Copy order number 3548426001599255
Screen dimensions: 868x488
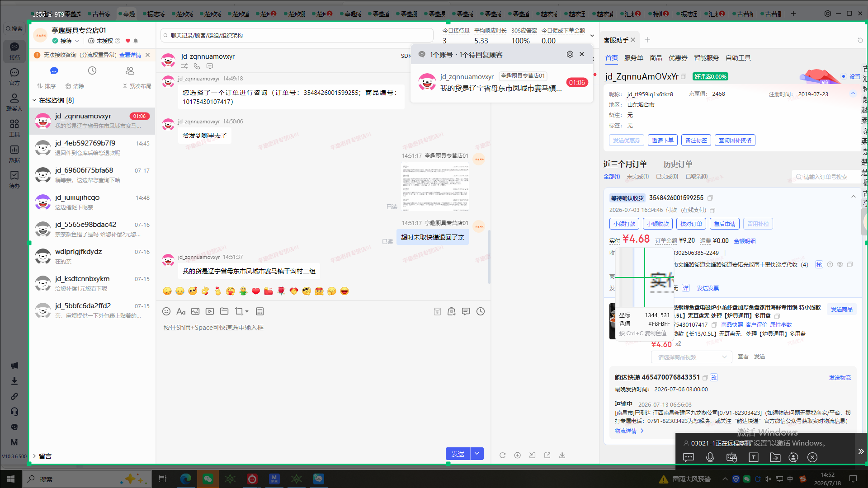click(x=710, y=198)
